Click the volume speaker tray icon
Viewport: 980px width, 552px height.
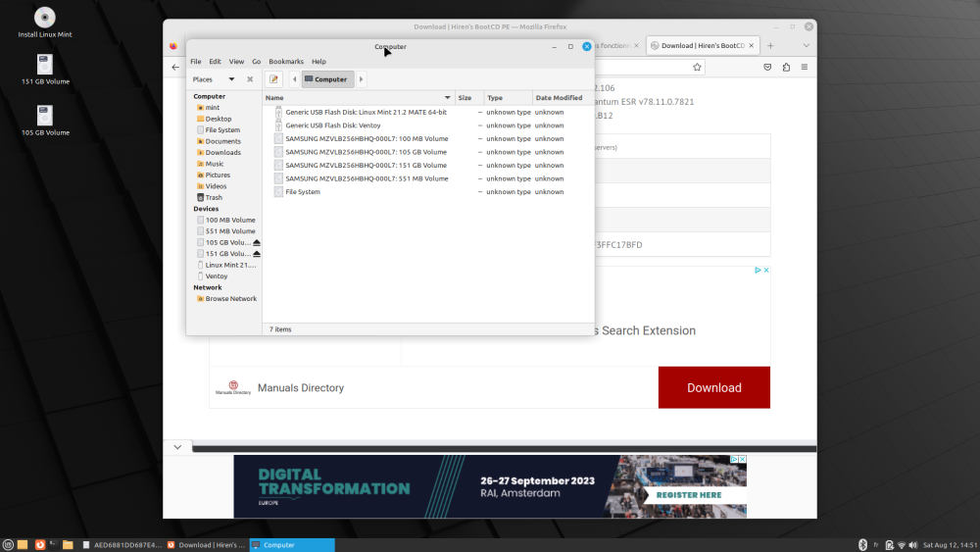pos(913,545)
